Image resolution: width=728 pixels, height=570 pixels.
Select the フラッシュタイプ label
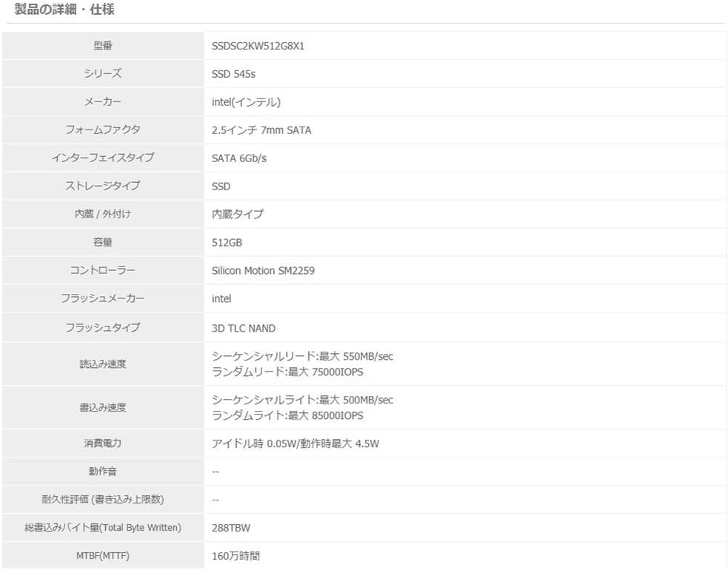[x=103, y=327]
